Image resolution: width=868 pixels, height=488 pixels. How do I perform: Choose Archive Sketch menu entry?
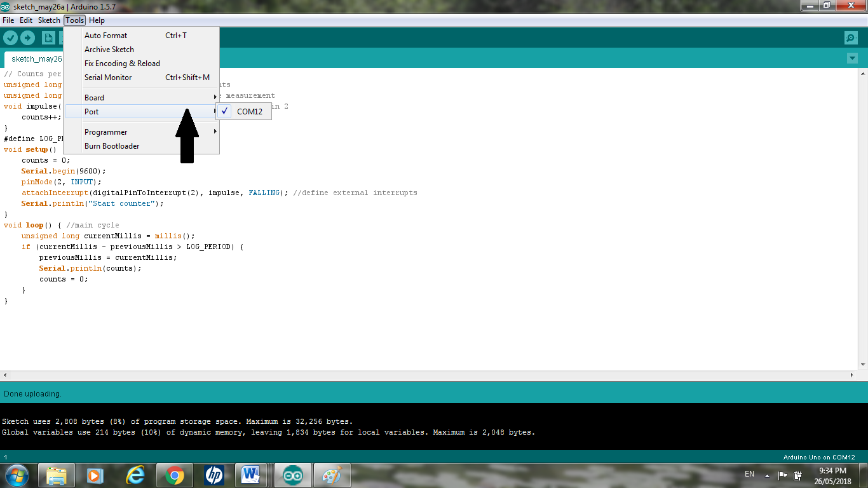coord(142,49)
